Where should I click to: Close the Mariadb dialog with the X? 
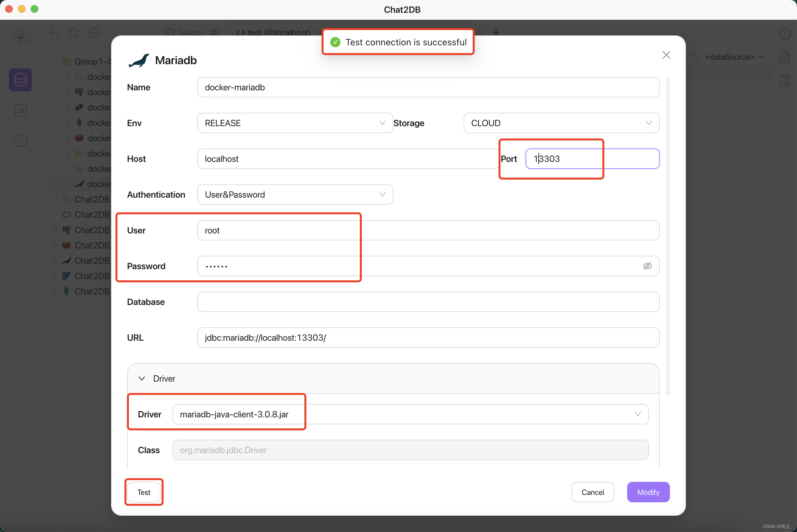tap(666, 55)
